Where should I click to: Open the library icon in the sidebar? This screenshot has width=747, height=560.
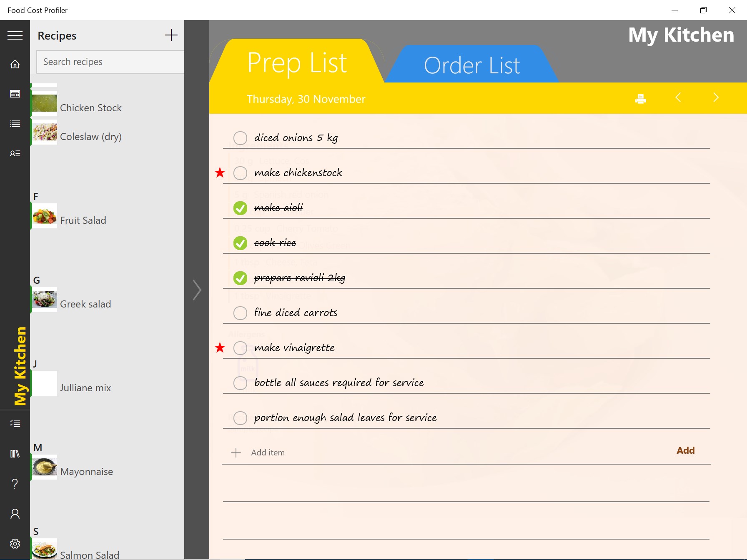pos(15,454)
